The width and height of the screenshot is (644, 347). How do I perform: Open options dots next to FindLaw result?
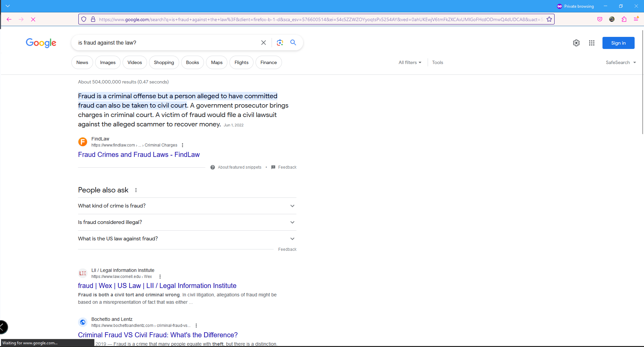point(183,145)
